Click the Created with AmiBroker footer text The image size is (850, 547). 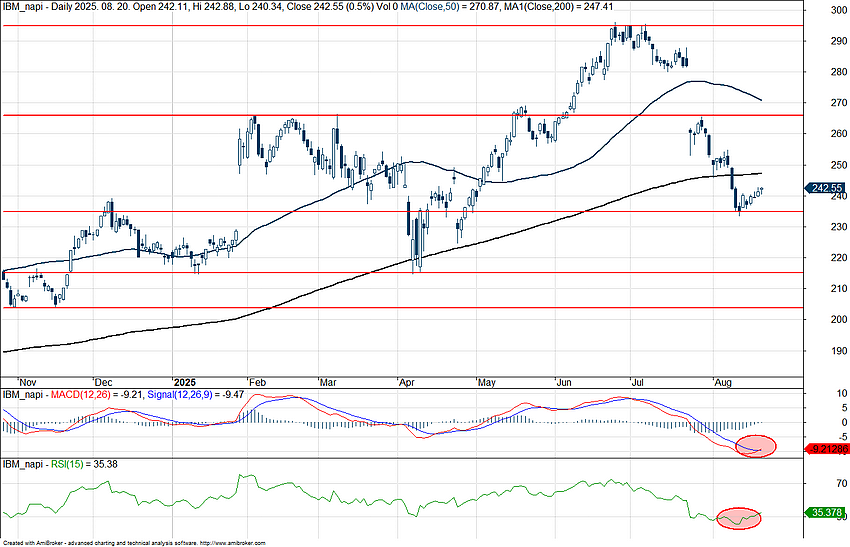point(134,543)
